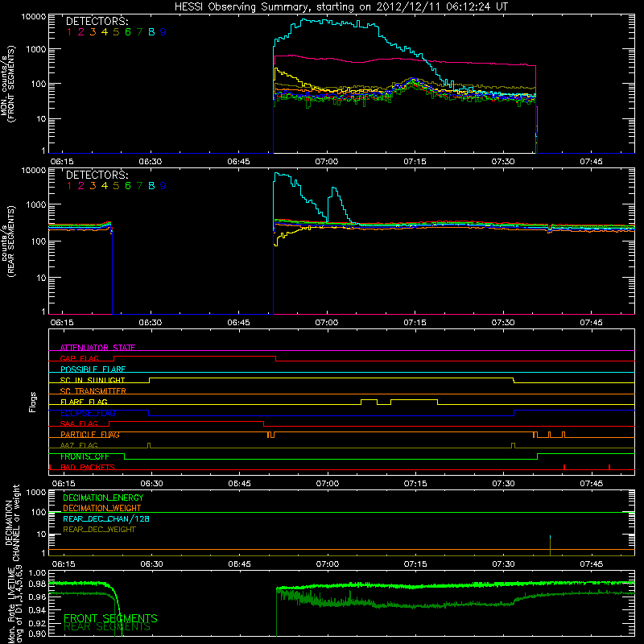Click REAR SEGMENTS label in livetime plot
Viewport: 644px width, 644px height.
[x=107, y=627]
